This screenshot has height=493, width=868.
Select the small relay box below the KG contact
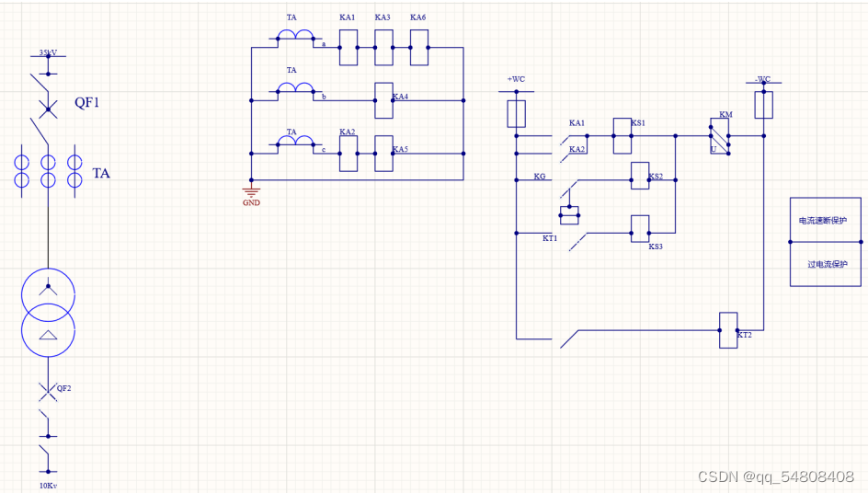coord(569,215)
